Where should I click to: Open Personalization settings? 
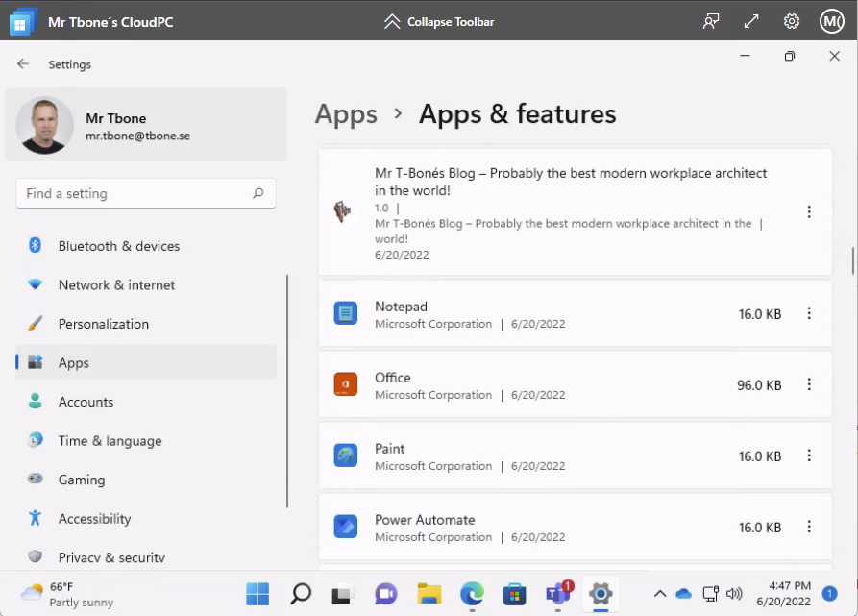[x=146, y=324]
